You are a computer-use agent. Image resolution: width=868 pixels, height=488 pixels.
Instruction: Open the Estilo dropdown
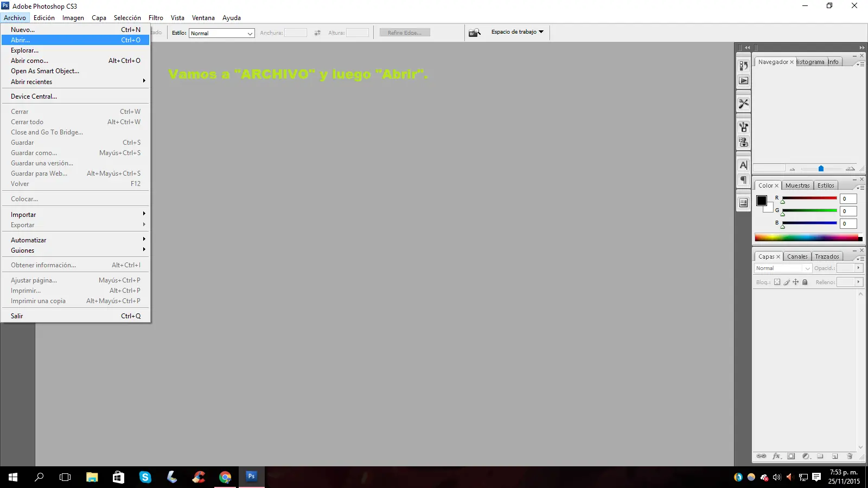(x=222, y=33)
